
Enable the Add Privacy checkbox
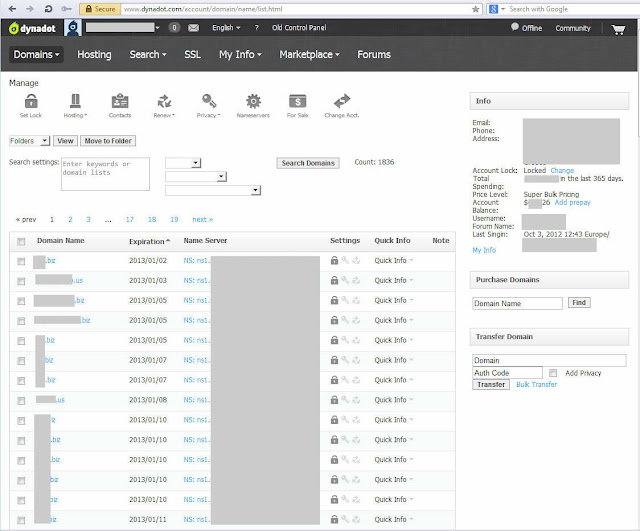(553, 373)
